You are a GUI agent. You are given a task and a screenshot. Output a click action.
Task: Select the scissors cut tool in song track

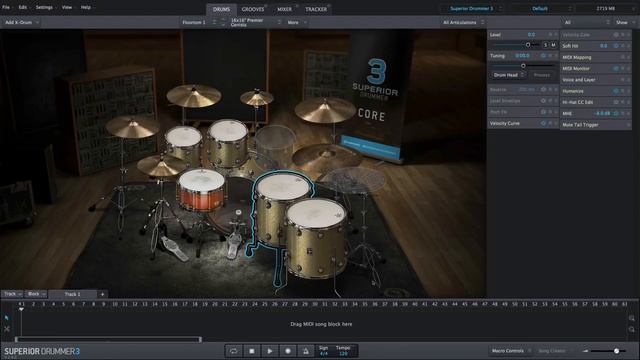tap(7, 329)
